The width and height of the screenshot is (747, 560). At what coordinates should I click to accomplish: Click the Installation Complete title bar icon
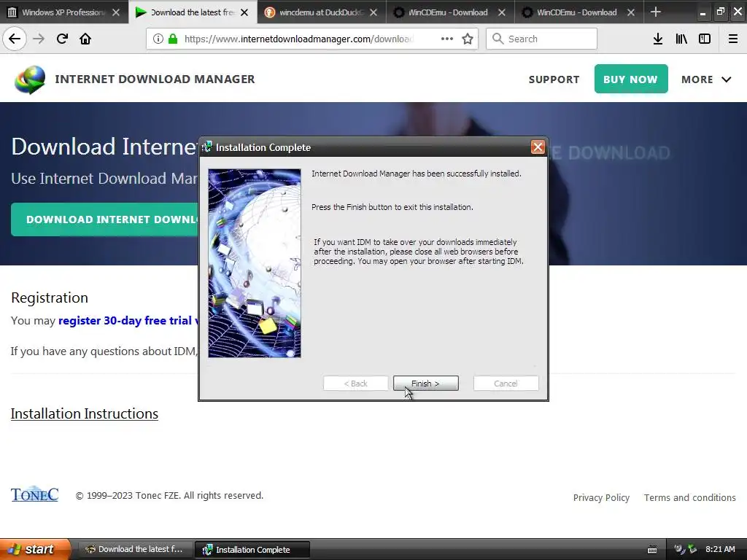(206, 147)
